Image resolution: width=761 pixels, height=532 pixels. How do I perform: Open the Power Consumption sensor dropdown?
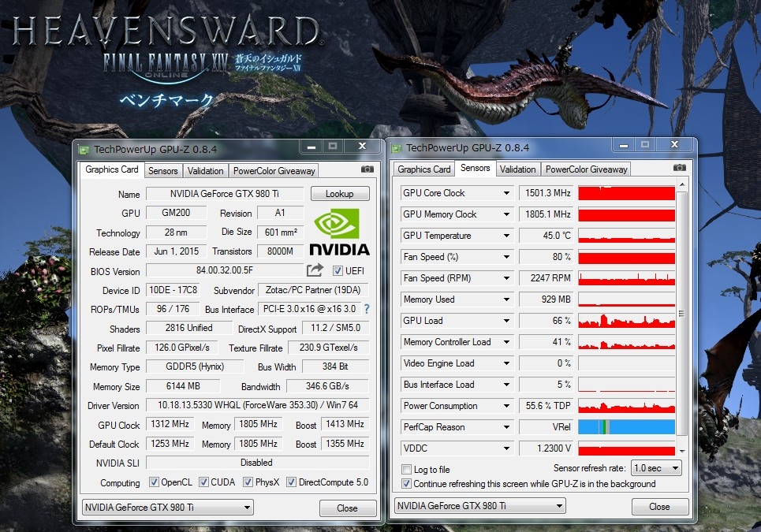(x=506, y=406)
